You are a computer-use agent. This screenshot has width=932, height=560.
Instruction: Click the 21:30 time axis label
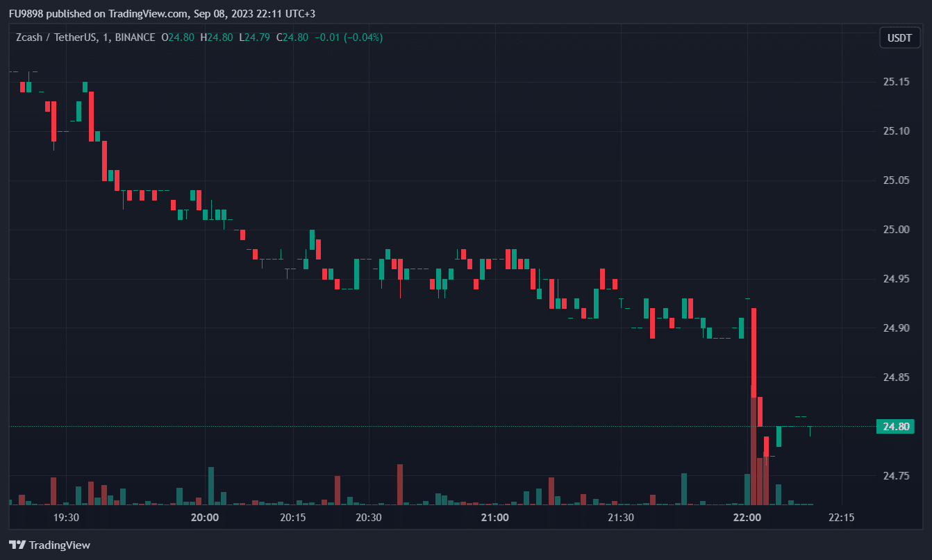[620, 518]
